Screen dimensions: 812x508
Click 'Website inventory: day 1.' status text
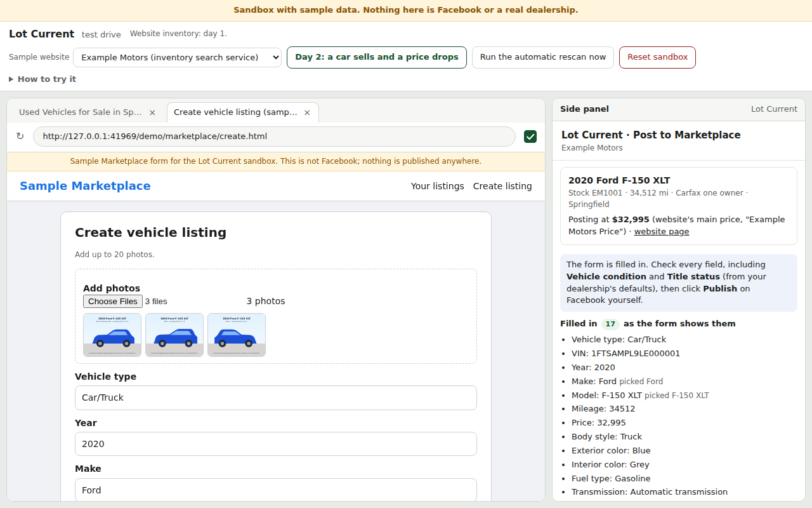coord(178,34)
